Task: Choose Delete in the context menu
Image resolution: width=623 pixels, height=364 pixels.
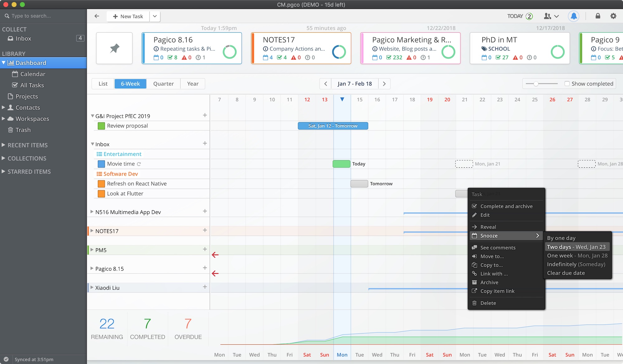Action: click(506, 303)
